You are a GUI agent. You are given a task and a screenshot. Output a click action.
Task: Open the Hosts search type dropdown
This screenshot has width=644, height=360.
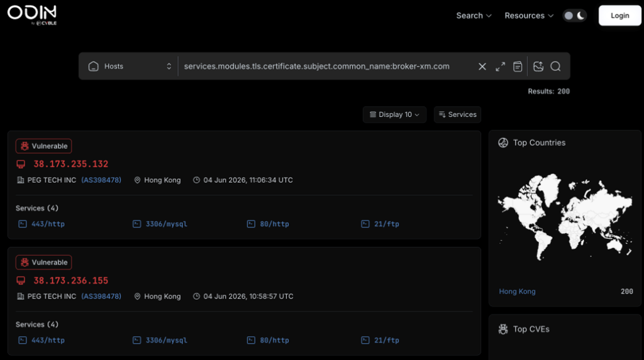(x=130, y=66)
